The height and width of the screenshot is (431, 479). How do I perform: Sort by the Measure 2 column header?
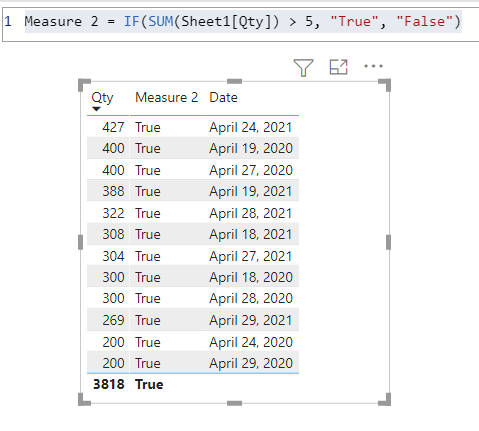166,97
